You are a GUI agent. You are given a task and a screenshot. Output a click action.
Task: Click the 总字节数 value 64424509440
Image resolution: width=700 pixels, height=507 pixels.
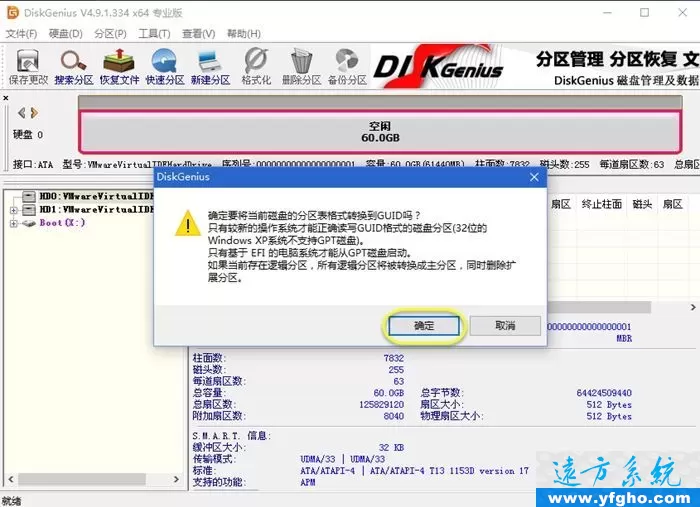point(604,393)
